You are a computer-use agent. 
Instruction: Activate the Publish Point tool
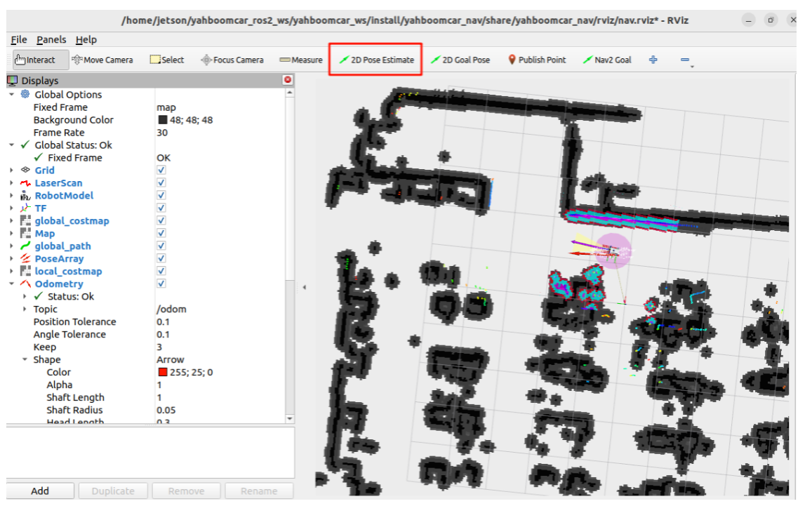537,60
